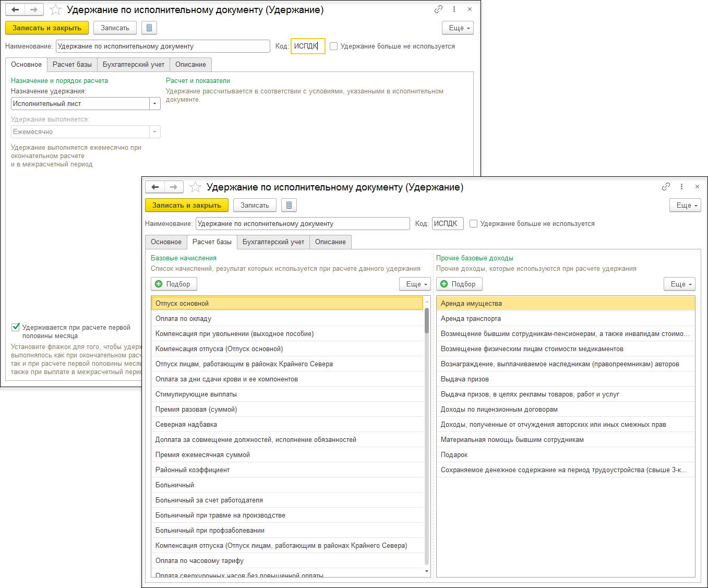
Task: Go forward arrow in front window
Action: tap(174, 187)
